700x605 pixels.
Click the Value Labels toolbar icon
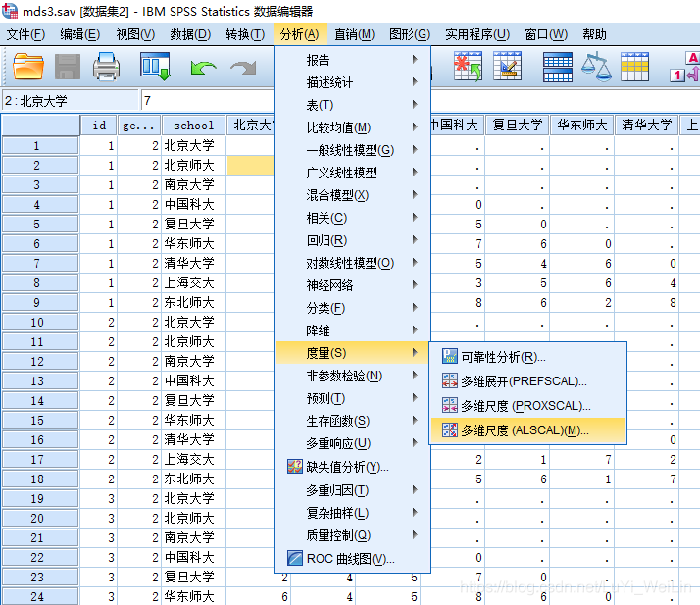point(684,67)
